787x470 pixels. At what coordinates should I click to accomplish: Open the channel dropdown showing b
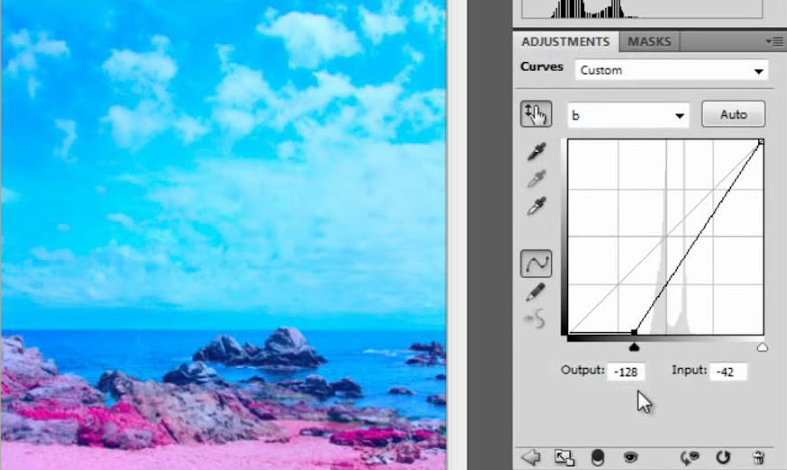click(x=628, y=115)
